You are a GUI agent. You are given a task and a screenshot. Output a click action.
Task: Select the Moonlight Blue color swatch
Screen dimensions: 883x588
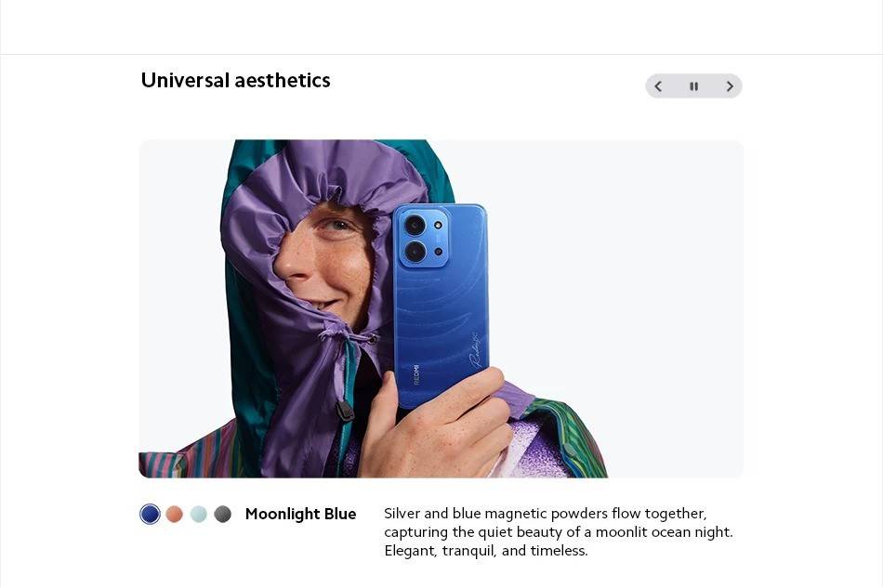150,514
